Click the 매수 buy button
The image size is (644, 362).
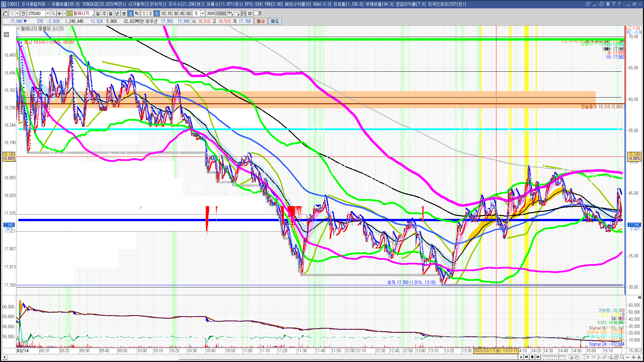point(261,21)
